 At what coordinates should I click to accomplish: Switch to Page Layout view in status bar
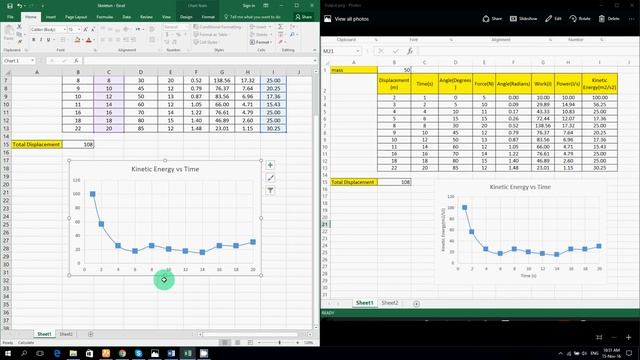point(238,342)
